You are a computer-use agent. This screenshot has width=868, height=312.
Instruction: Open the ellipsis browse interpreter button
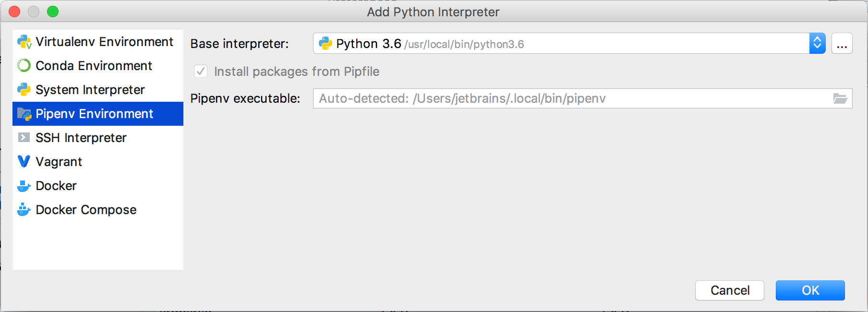pos(842,44)
